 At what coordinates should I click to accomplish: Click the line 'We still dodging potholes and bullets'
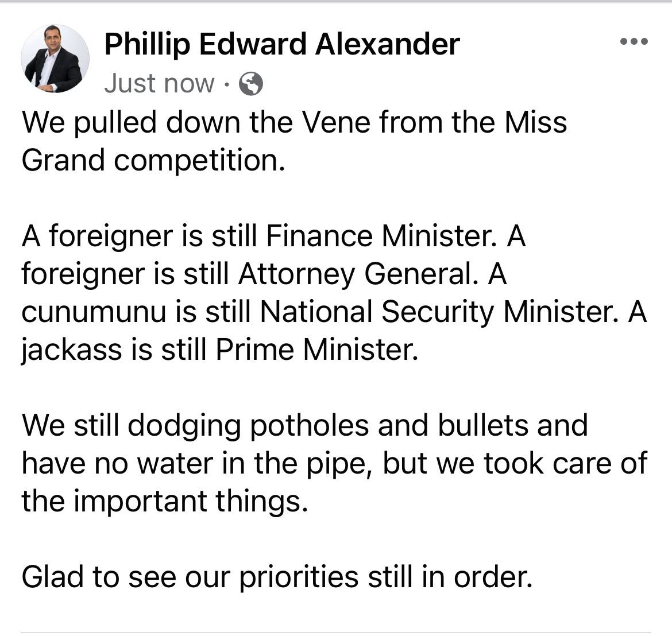click(305, 425)
